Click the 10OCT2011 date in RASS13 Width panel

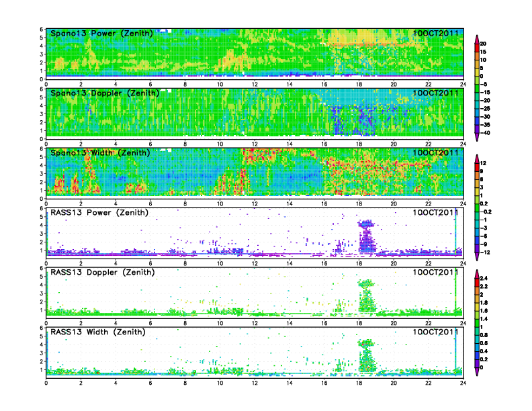(x=435, y=332)
